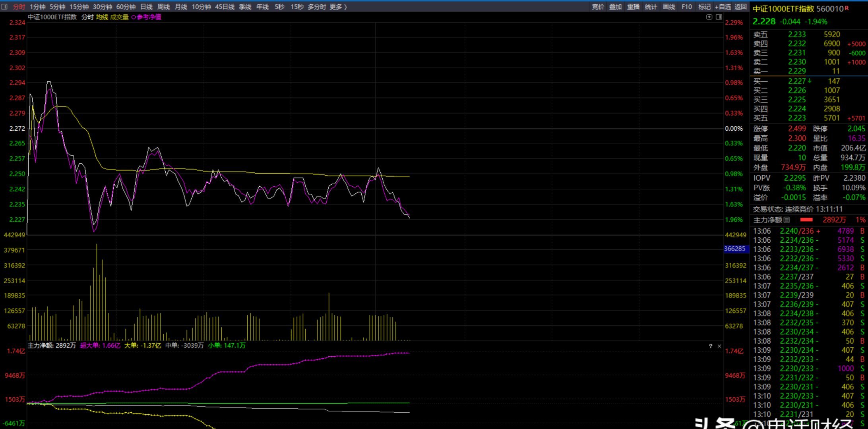Switch to 周线 weekly chart
The image size is (868, 429).
(164, 7)
